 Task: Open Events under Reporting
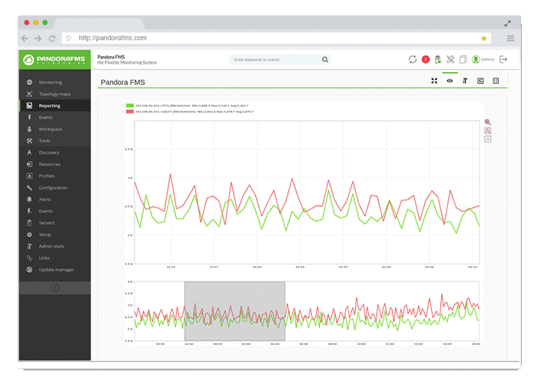pos(45,118)
